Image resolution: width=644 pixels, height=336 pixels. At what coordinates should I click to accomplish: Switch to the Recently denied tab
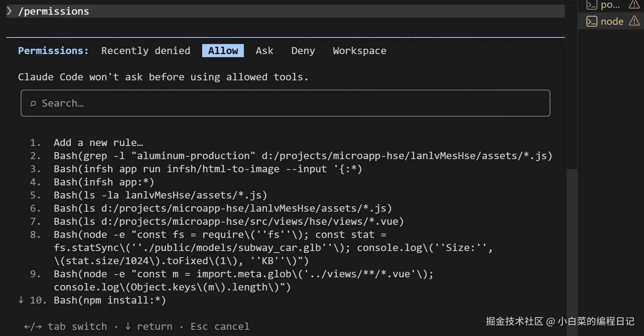(x=145, y=51)
